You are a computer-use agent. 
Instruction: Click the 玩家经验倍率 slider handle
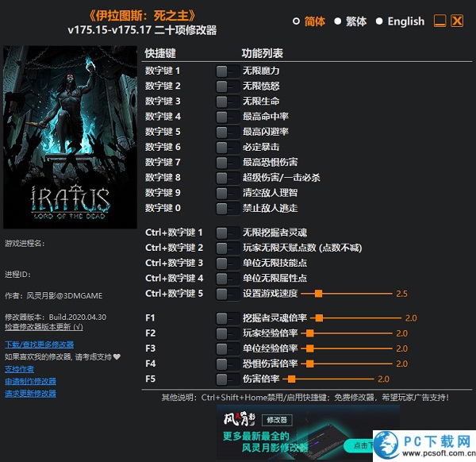click(310, 333)
